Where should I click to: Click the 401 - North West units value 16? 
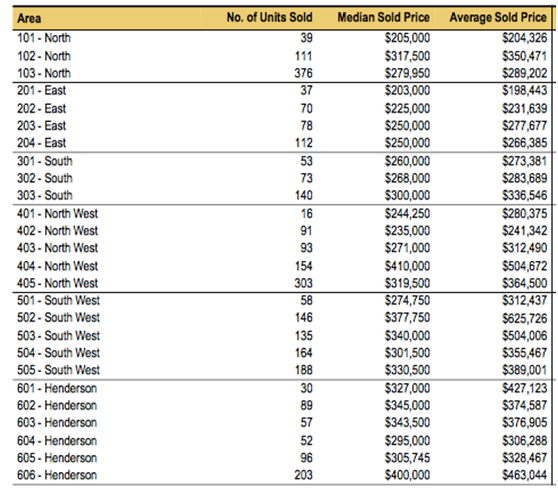pyautogui.click(x=307, y=214)
